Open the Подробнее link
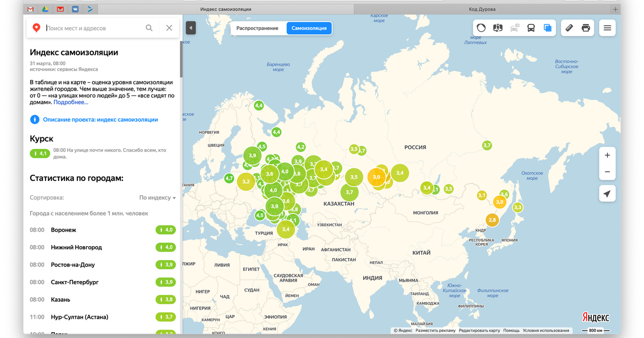 [x=71, y=102]
